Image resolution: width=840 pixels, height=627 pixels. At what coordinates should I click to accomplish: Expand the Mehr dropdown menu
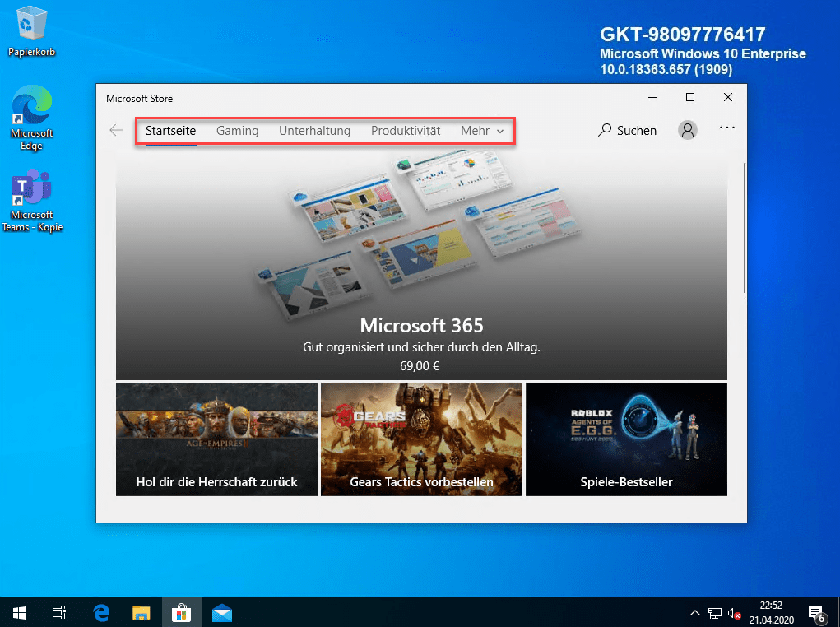coord(482,131)
